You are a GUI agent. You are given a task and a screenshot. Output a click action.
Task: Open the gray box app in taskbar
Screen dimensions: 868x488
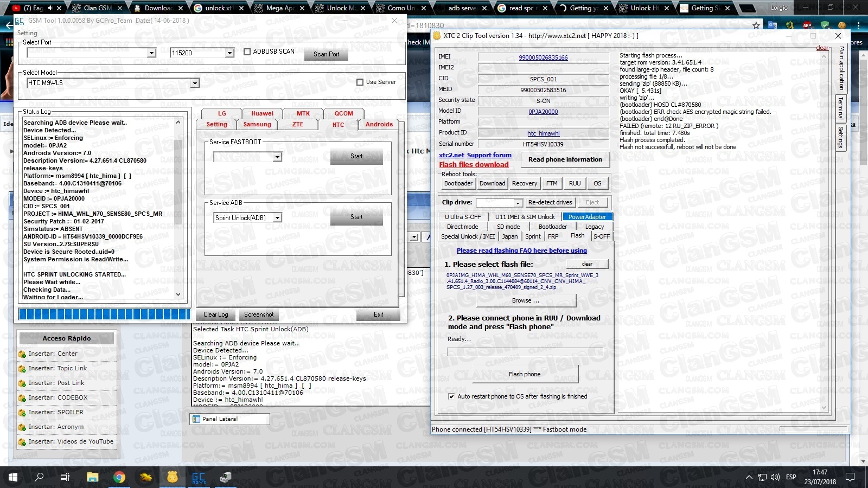225,477
